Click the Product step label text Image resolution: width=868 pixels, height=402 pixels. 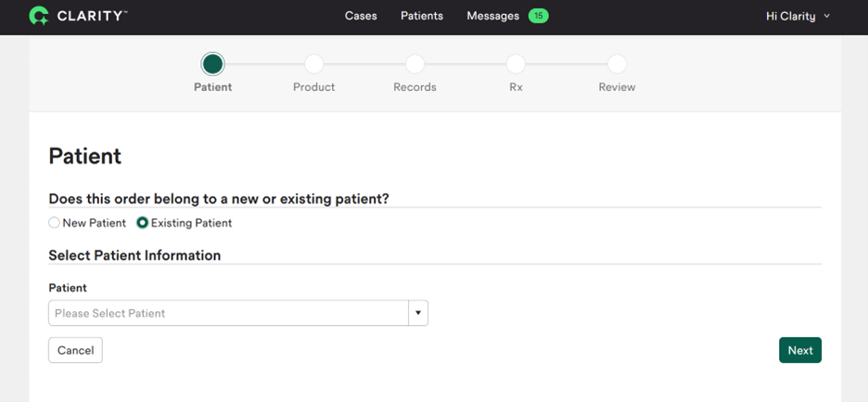coord(313,87)
